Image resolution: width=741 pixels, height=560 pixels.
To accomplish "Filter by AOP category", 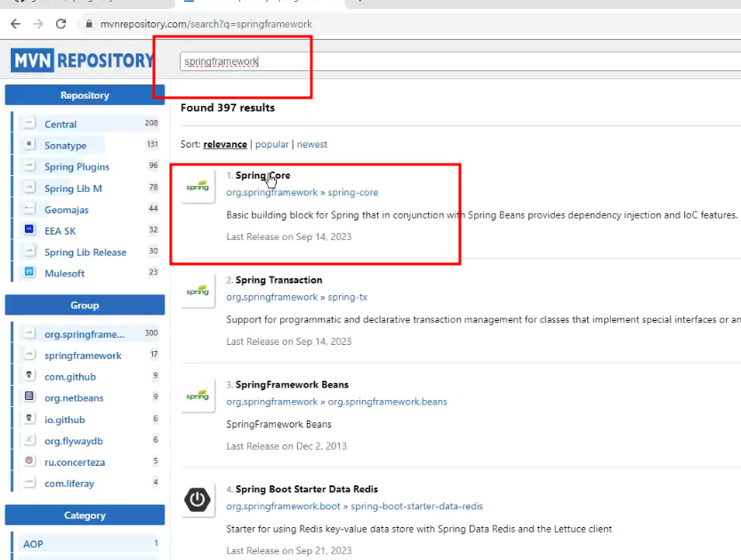I will (33, 544).
